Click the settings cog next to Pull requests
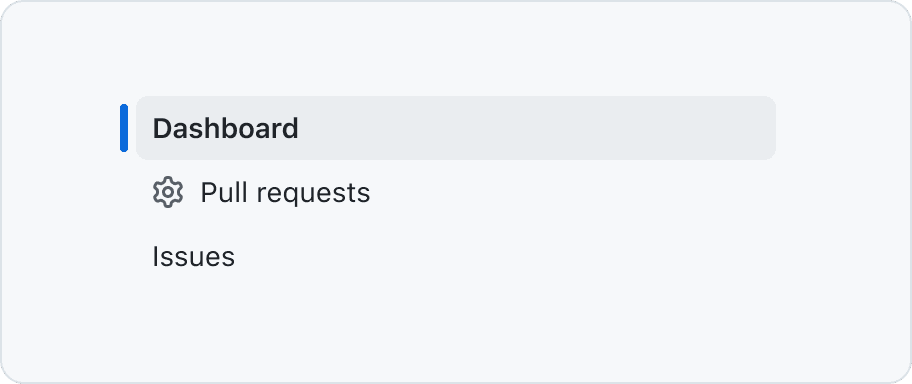Image resolution: width=912 pixels, height=384 pixels. (x=168, y=192)
